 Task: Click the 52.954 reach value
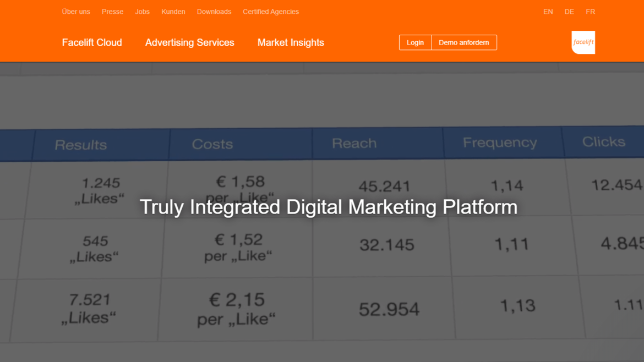[x=389, y=309]
